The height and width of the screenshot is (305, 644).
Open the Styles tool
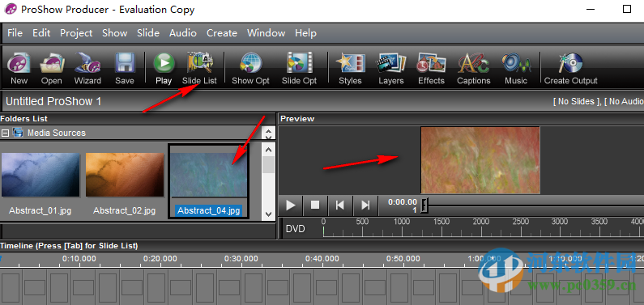(350, 69)
